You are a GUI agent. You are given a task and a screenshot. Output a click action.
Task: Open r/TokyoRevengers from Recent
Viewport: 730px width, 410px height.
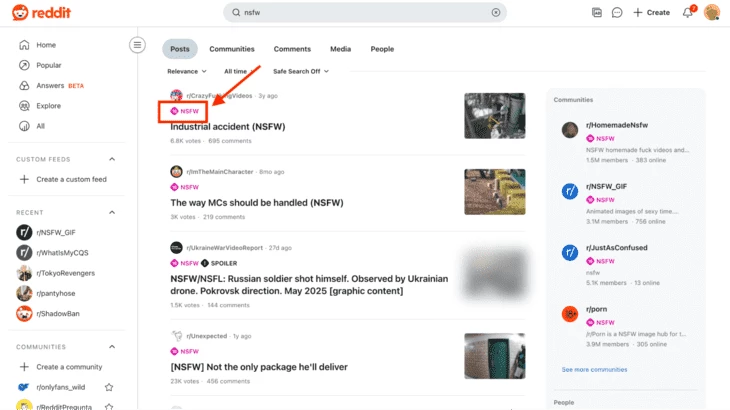[66, 273]
